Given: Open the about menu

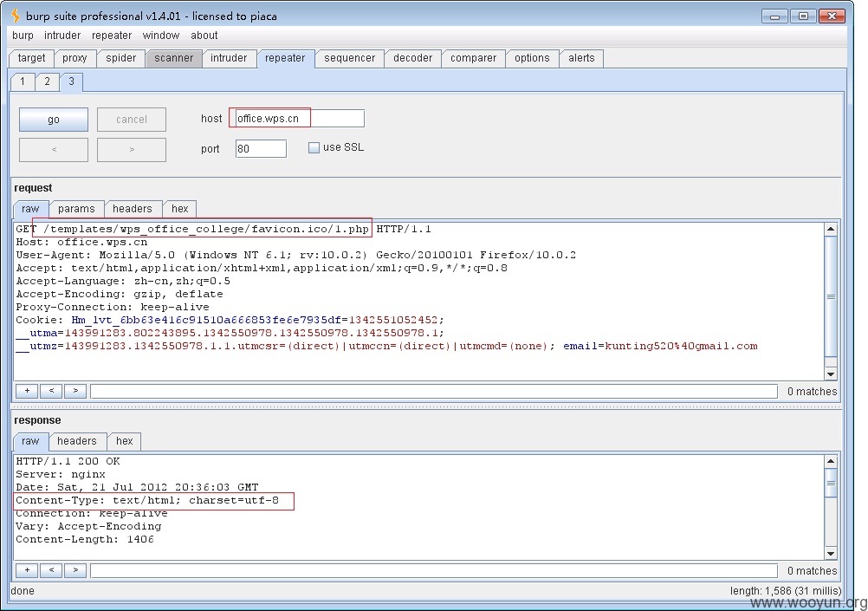Looking at the screenshot, I should (x=204, y=36).
